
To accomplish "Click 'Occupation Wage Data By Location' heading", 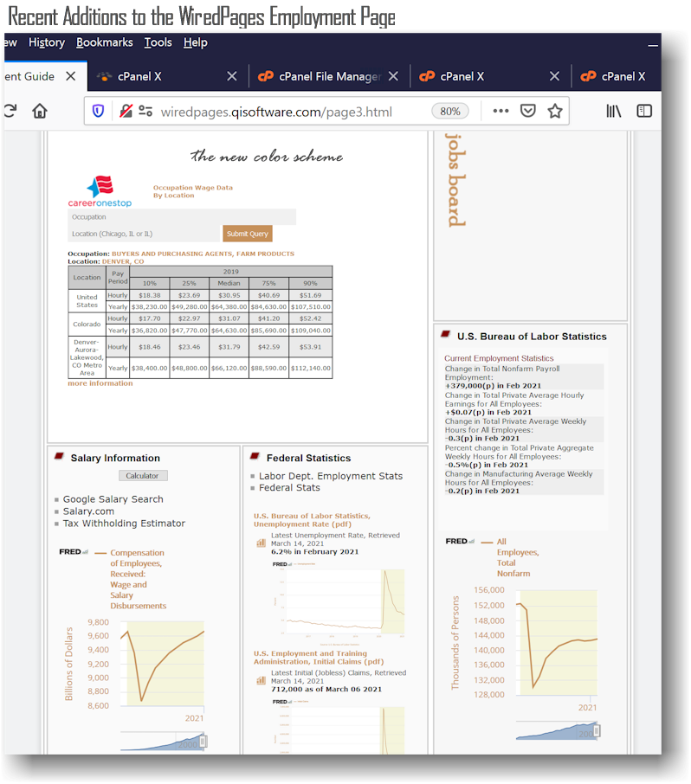I will click(192, 191).
